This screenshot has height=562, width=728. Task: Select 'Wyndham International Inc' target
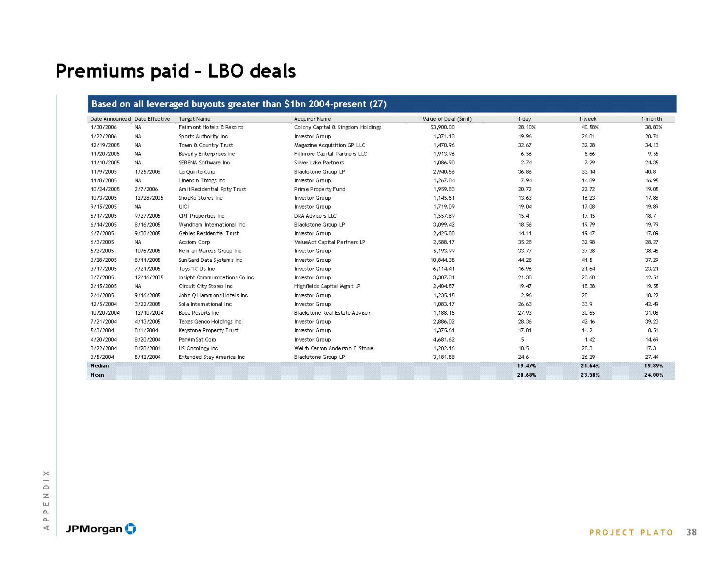(212, 225)
